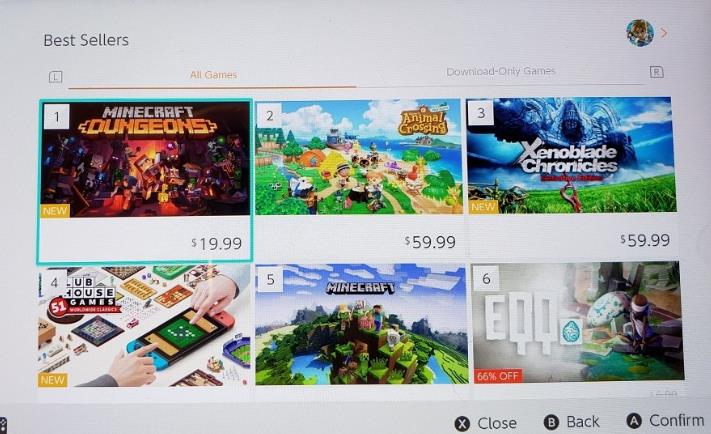The width and height of the screenshot is (711, 434).
Task: Click the Back label in footer
Action: point(583,422)
